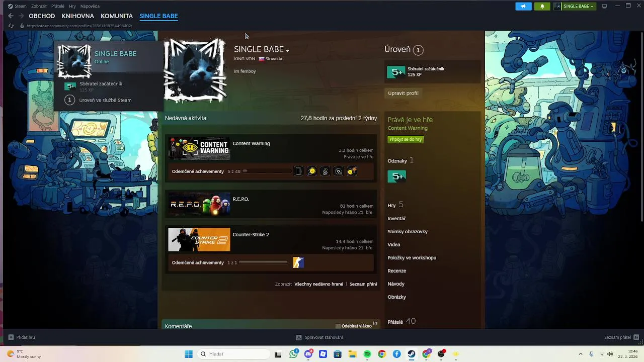Viewport: 644px width, 362px height.
Task: Open Spotify from the taskbar
Action: (367, 354)
